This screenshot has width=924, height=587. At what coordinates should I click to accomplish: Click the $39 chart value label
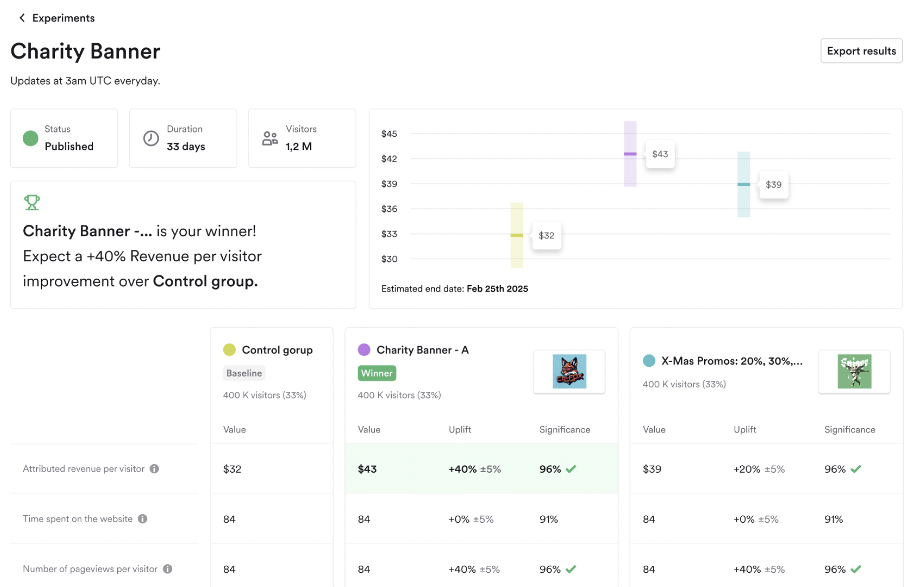point(773,185)
